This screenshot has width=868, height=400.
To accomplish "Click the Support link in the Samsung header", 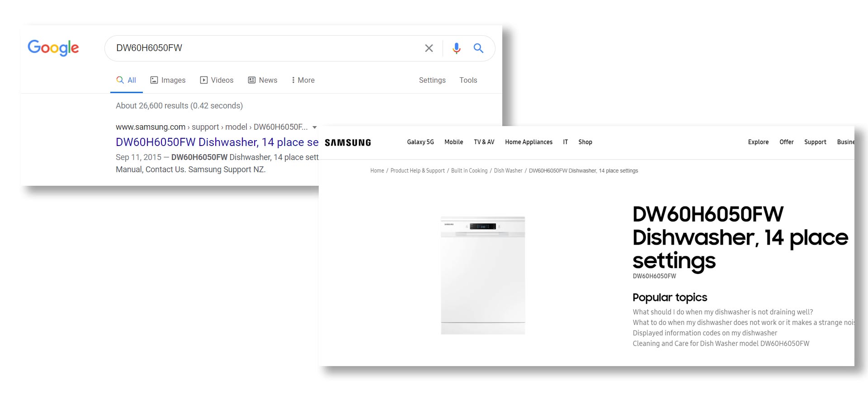I will click(815, 142).
